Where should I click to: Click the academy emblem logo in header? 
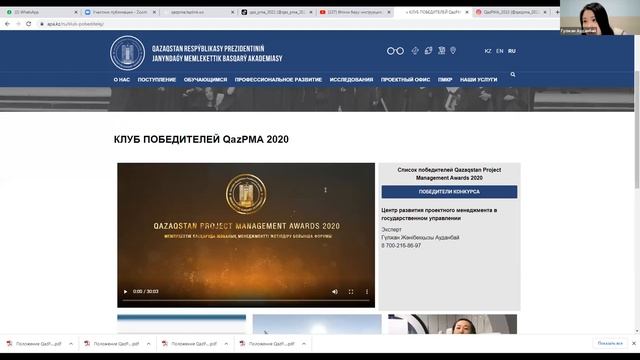[x=127, y=53]
